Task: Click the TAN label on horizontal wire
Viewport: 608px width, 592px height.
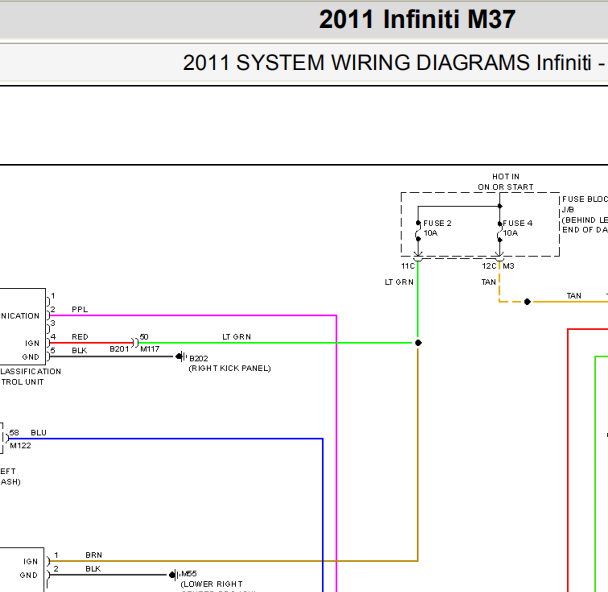Action: (574, 296)
